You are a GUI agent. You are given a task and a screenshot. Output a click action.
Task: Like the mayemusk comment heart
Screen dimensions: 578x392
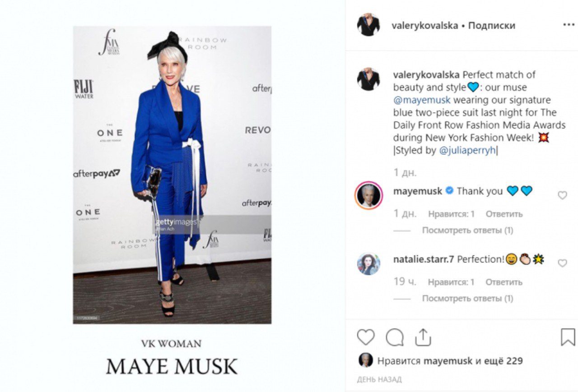(x=562, y=195)
